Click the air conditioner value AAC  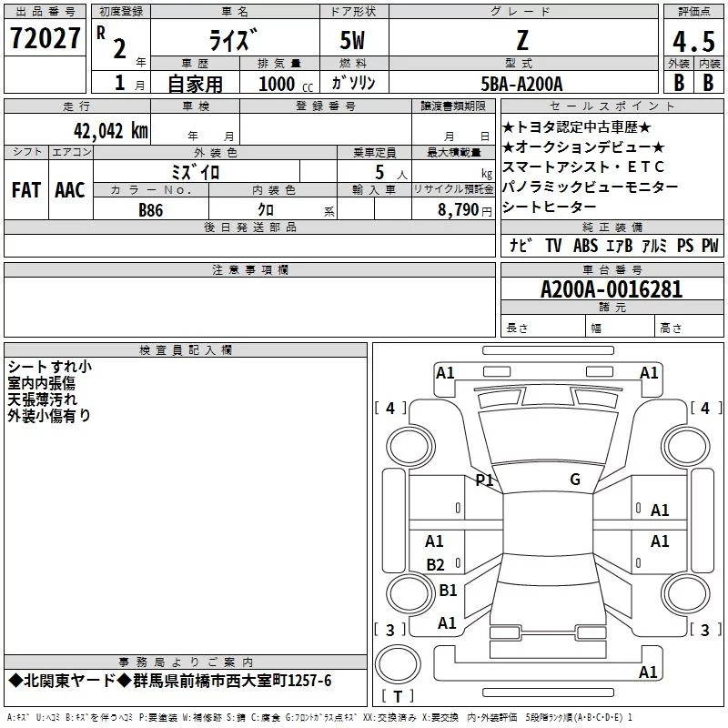pos(70,190)
